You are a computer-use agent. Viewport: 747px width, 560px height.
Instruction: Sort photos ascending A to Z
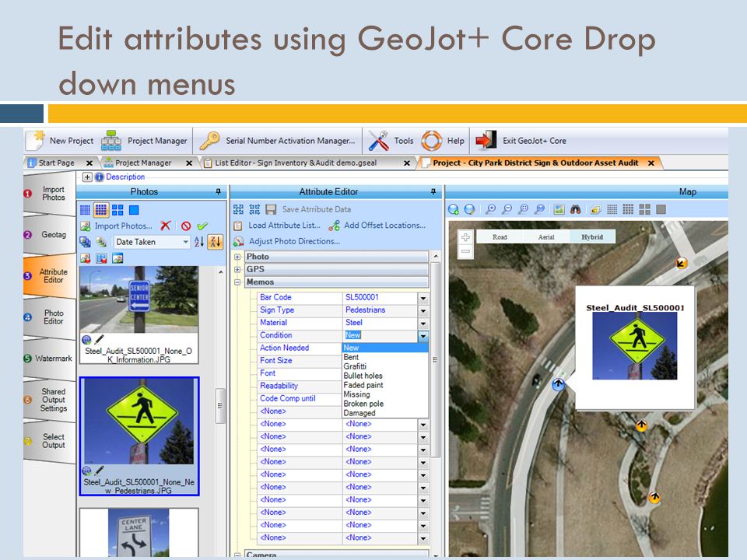click(198, 242)
